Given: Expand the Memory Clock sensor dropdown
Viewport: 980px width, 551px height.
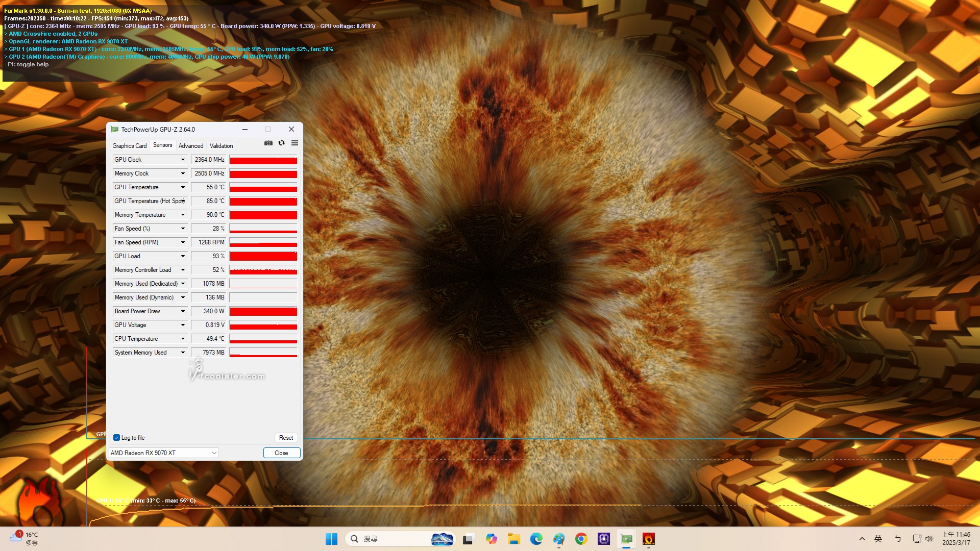Looking at the screenshot, I should click(183, 173).
